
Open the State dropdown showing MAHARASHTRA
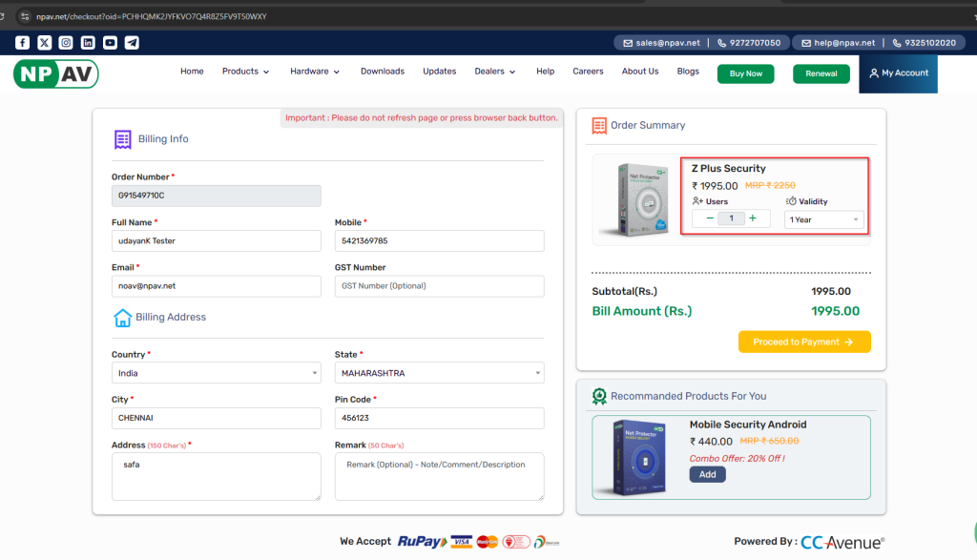point(439,373)
